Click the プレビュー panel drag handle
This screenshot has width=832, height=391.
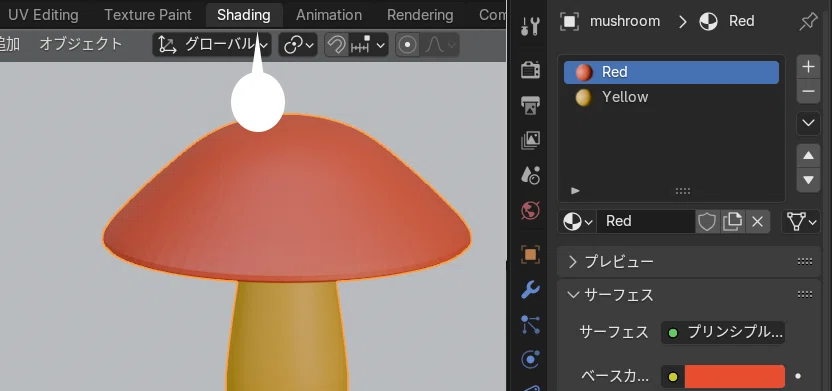(x=805, y=262)
